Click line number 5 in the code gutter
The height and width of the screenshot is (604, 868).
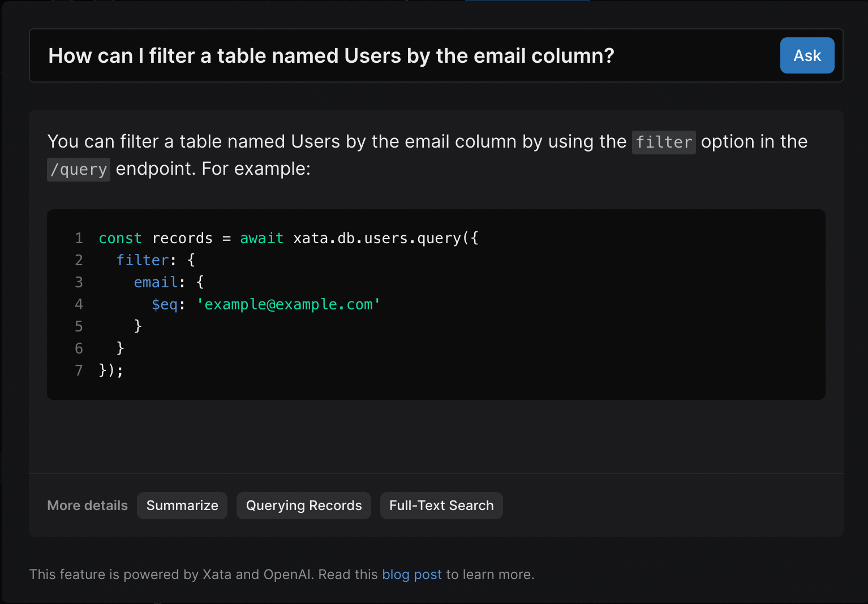pos(79,327)
